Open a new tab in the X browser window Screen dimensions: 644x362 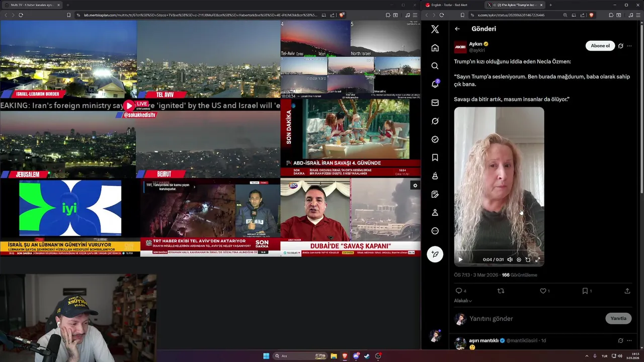click(550, 5)
